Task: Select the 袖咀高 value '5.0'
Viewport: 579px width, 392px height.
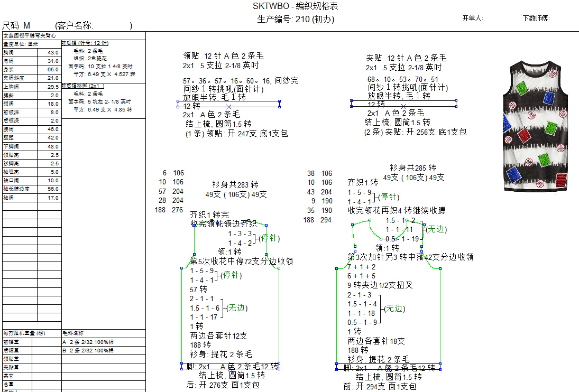Action: point(54,172)
